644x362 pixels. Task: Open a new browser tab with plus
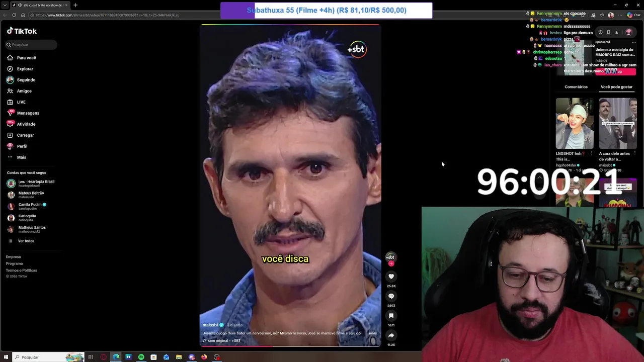pos(75,5)
